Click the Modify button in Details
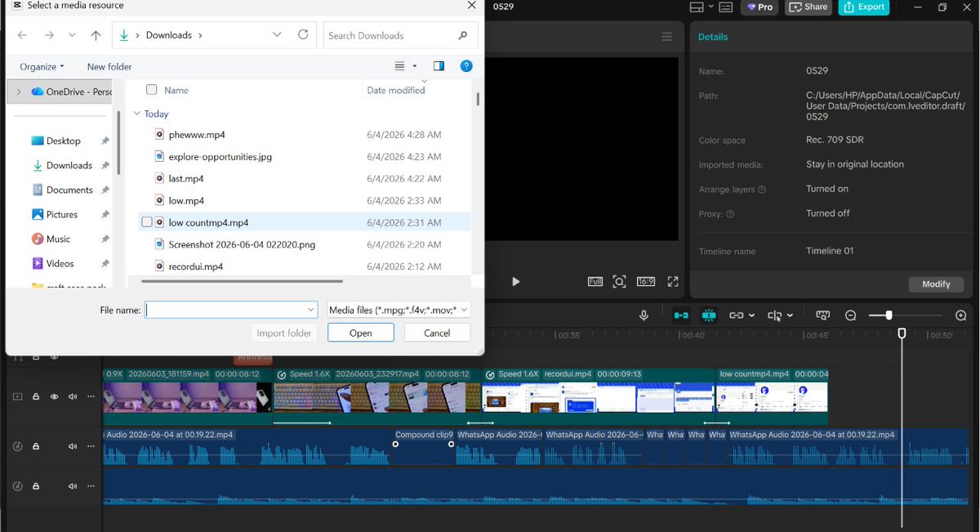This screenshot has width=980, height=532. click(936, 284)
